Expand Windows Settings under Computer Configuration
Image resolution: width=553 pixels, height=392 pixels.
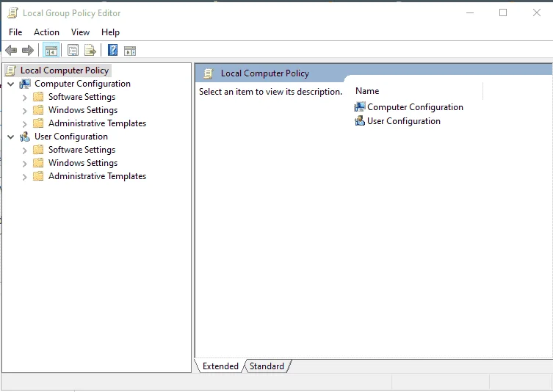[x=24, y=111]
